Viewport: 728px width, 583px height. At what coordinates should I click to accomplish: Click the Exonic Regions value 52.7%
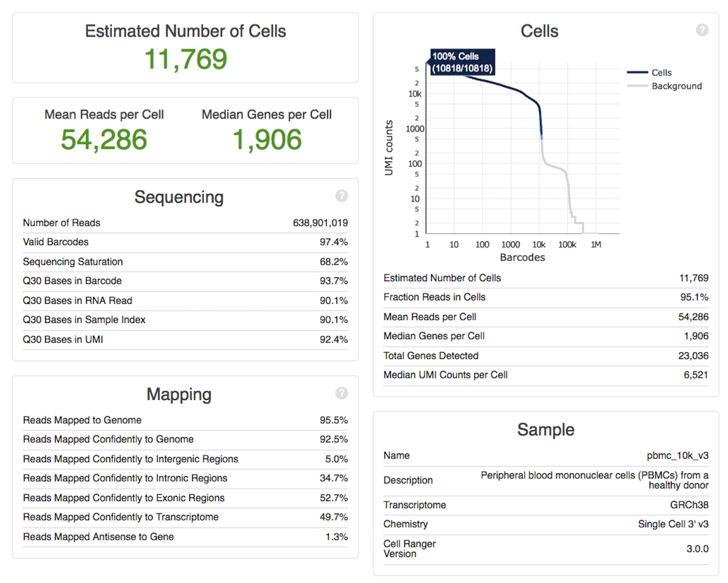(x=334, y=498)
